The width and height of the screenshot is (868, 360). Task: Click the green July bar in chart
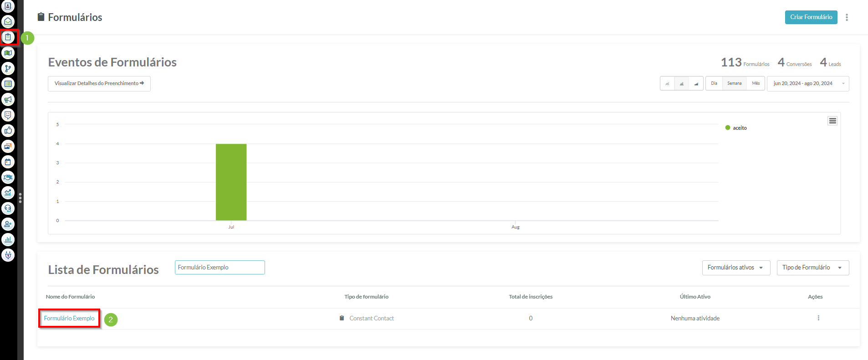pos(231,182)
